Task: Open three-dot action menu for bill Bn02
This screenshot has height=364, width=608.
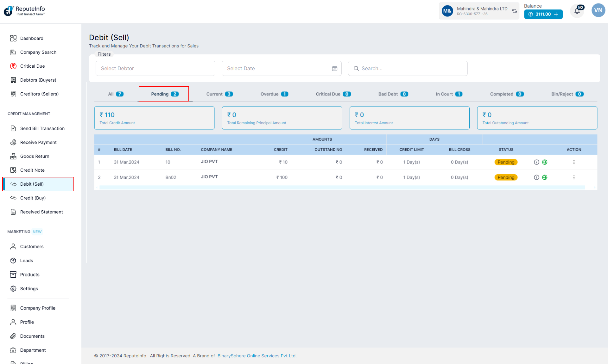Action: point(574,177)
